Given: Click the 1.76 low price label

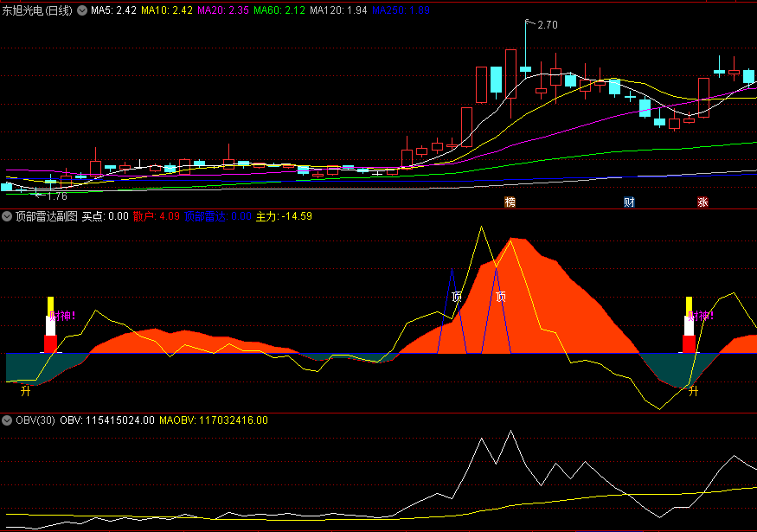Looking at the screenshot, I should 57,196.
